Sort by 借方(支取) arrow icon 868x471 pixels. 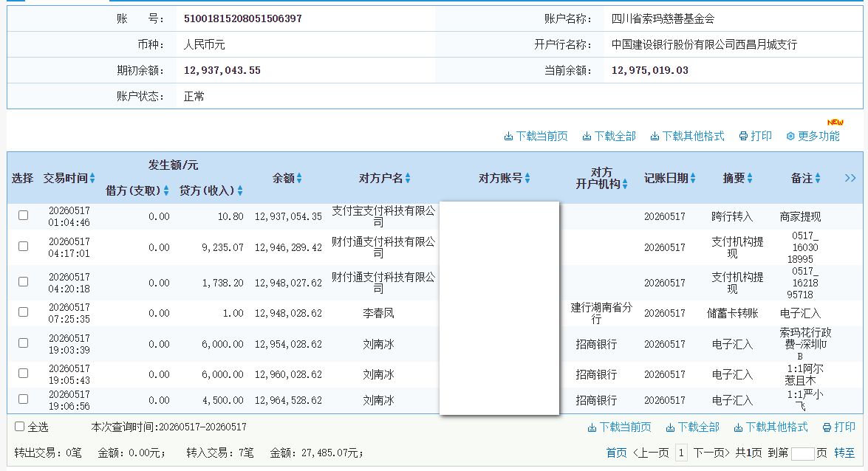point(166,191)
